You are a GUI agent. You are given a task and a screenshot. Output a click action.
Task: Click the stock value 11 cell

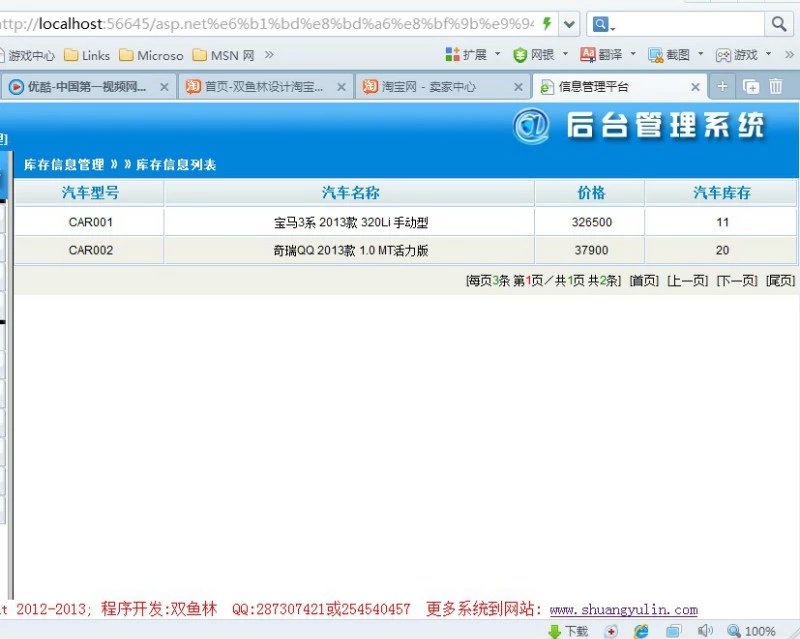[x=721, y=222]
